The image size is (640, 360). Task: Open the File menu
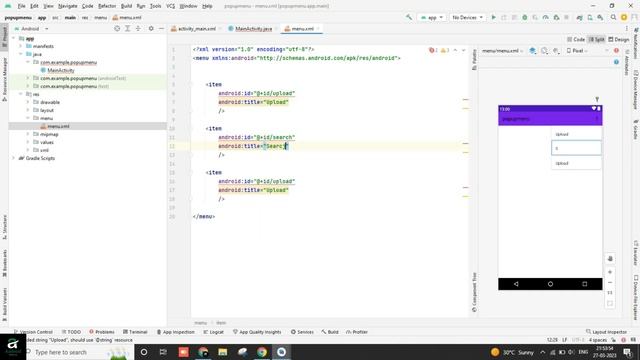(22, 6)
